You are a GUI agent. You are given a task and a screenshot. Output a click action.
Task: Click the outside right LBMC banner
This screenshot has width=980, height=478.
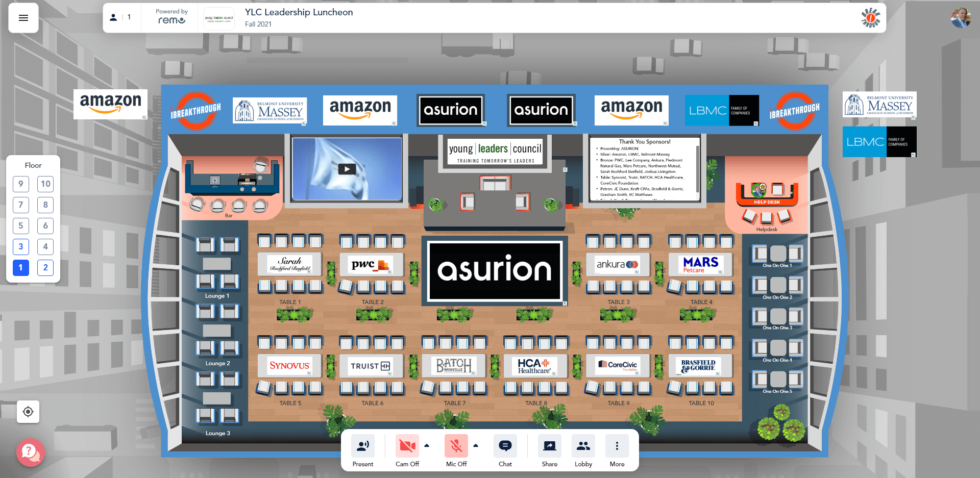[879, 142]
